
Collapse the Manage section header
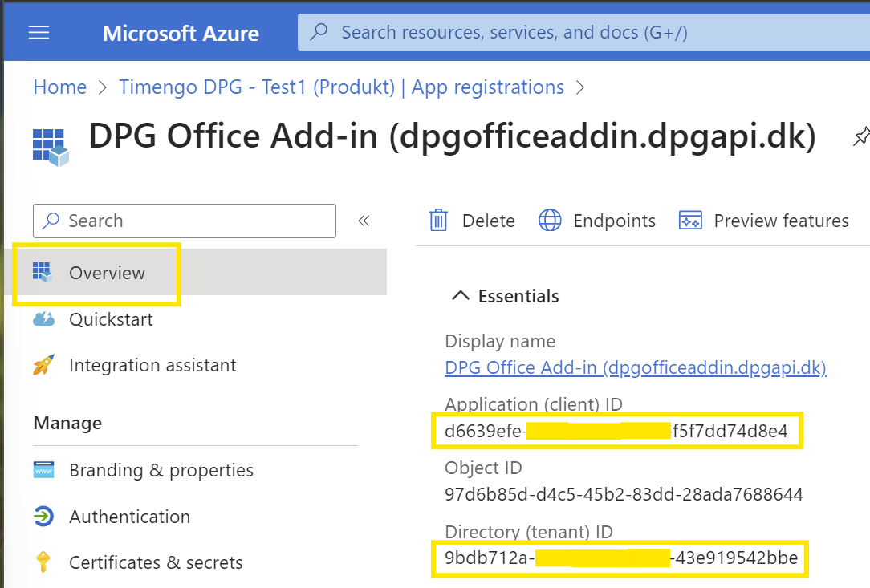[67, 423]
